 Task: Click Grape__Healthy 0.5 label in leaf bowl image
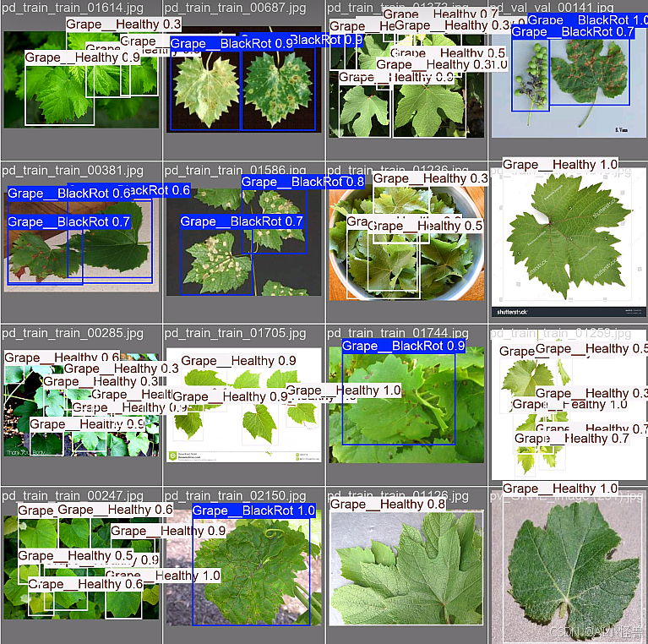pyautogui.click(x=425, y=226)
